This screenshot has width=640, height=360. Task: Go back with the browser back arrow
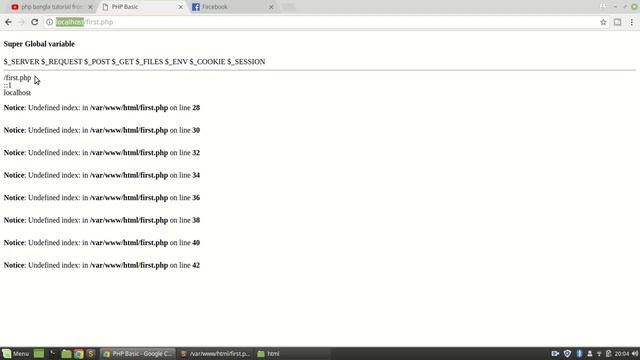tap(8, 22)
